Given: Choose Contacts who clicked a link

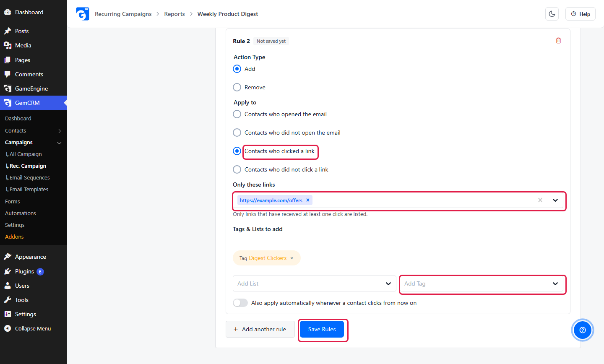Looking at the screenshot, I should point(237,151).
